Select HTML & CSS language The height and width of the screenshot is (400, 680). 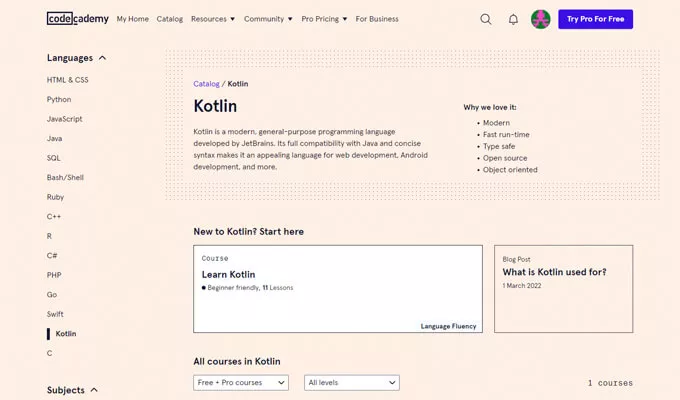point(68,80)
